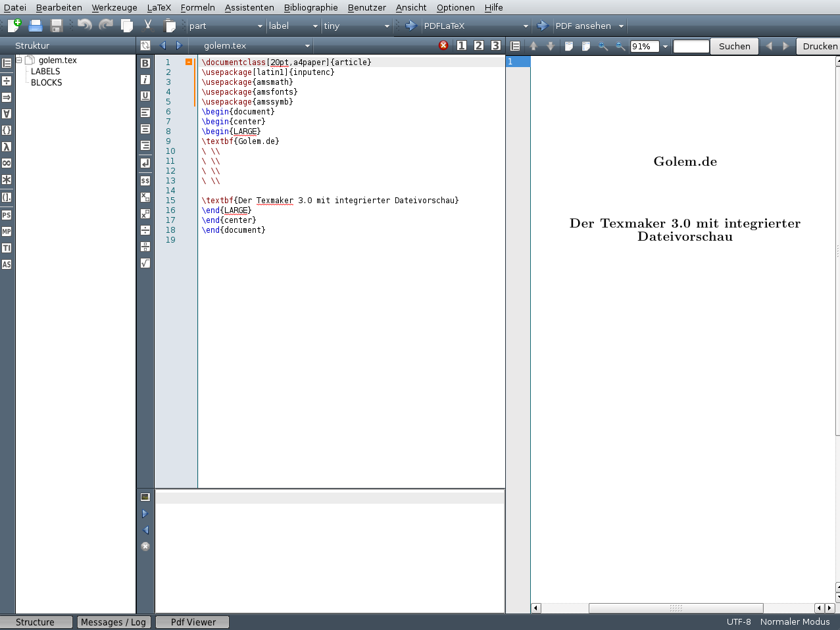Expand the 'part' sectioning dropdown
This screenshot has height=630, width=840.
[x=260, y=26]
